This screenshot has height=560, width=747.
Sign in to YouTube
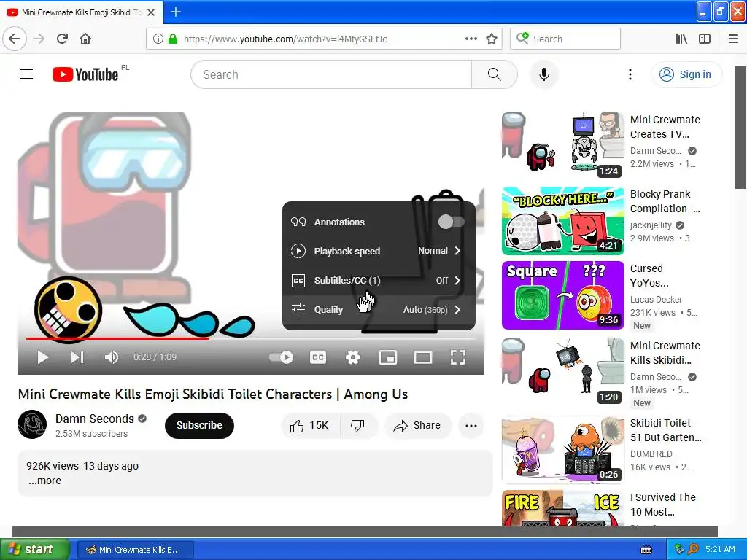point(686,74)
